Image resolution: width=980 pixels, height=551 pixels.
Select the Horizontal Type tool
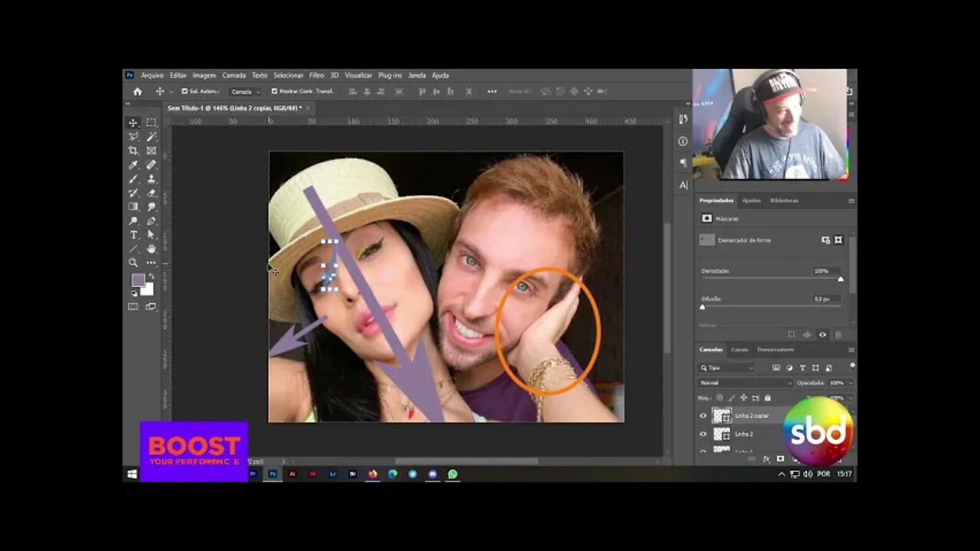click(x=133, y=235)
